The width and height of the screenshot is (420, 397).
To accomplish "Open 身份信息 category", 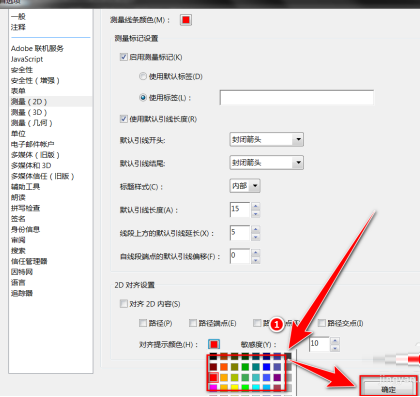I will pyautogui.click(x=25, y=229).
